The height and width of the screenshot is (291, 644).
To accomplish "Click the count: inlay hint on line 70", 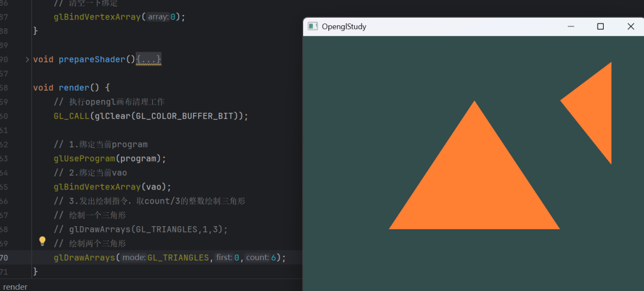I will 257,258.
